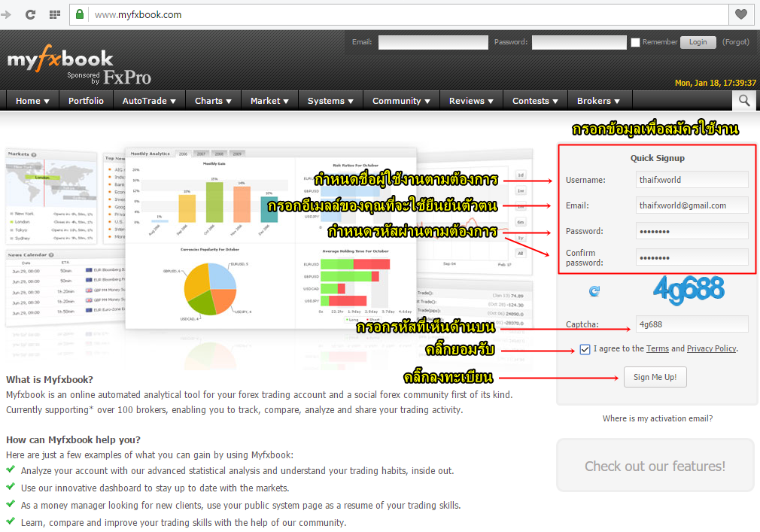
Task: Expand the Market dropdown menu
Action: click(x=269, y=101)
